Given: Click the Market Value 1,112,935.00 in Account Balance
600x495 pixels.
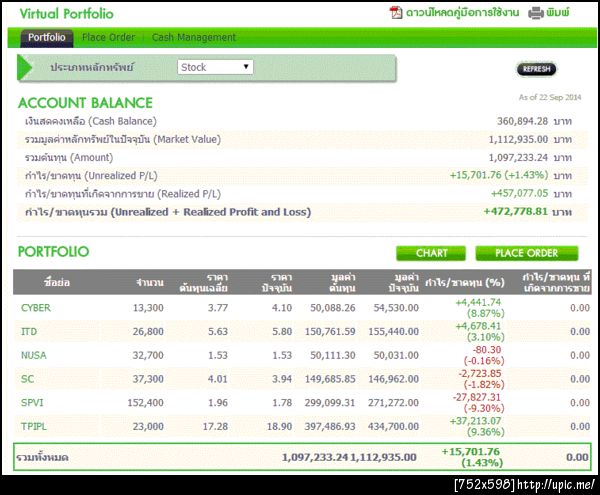Looking at the screenshot, I should tap(518, 139).
